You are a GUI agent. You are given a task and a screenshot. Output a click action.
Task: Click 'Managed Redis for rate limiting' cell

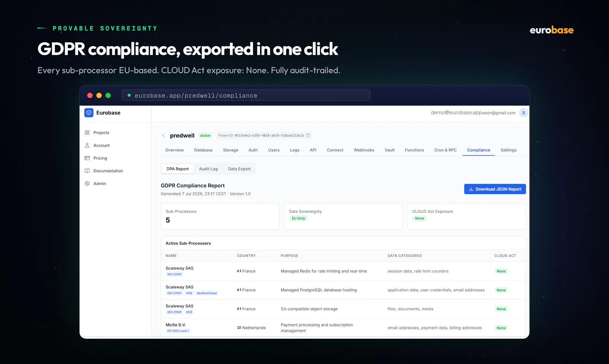(x=324, y=271)
